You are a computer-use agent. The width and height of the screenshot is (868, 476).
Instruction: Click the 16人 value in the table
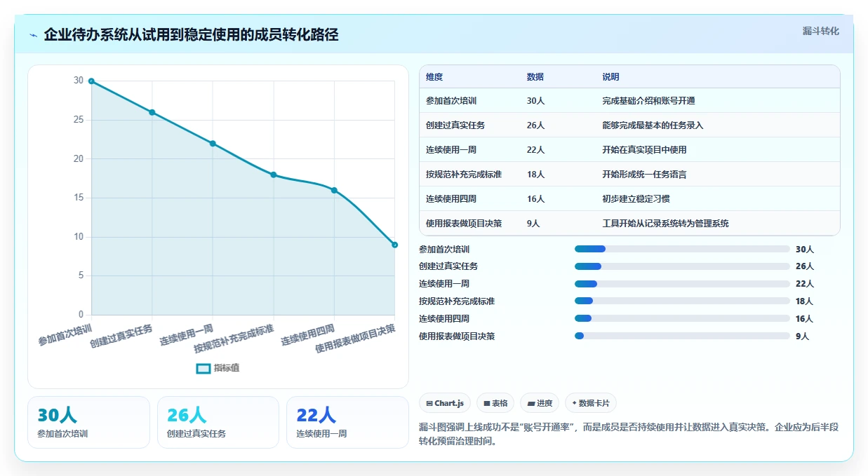click(536, 199)
